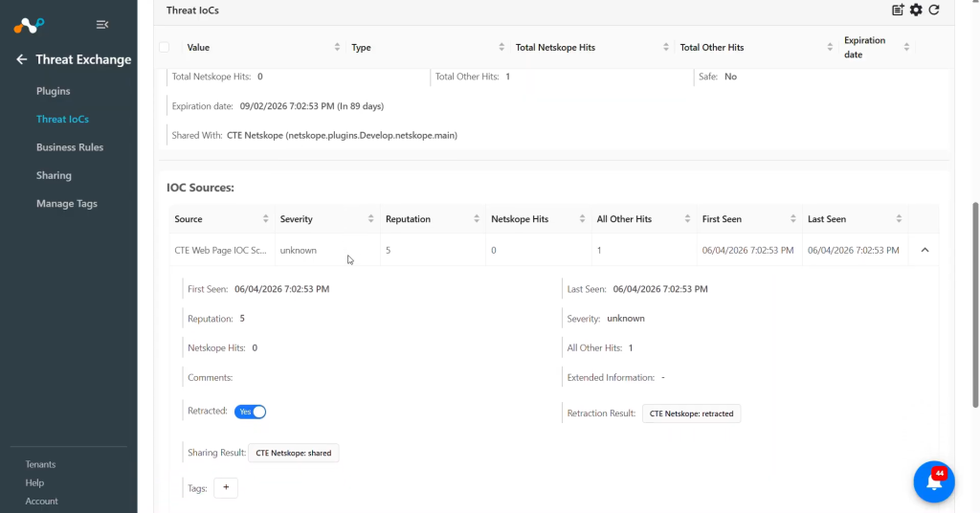Click CTE Netskope: retracted tag
Screen dimensions: 980x513
691,413
